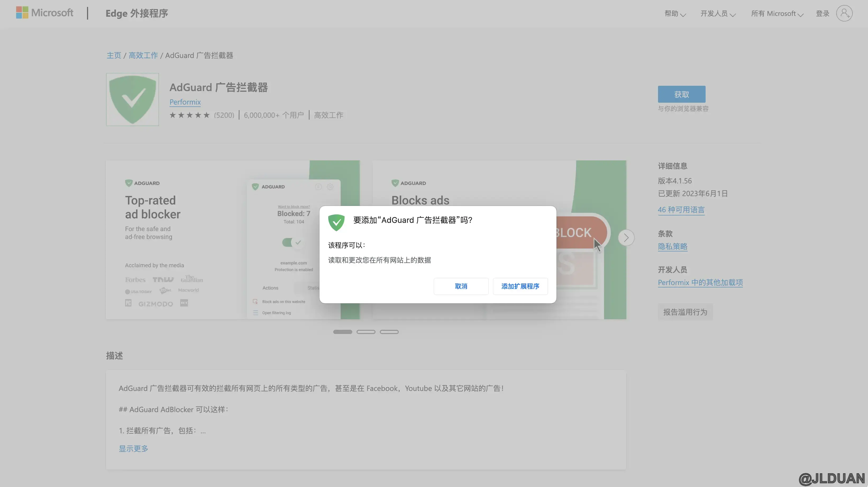
Task: Expand the 开发人员 dropdown menu
Action: tap(718, 13)
